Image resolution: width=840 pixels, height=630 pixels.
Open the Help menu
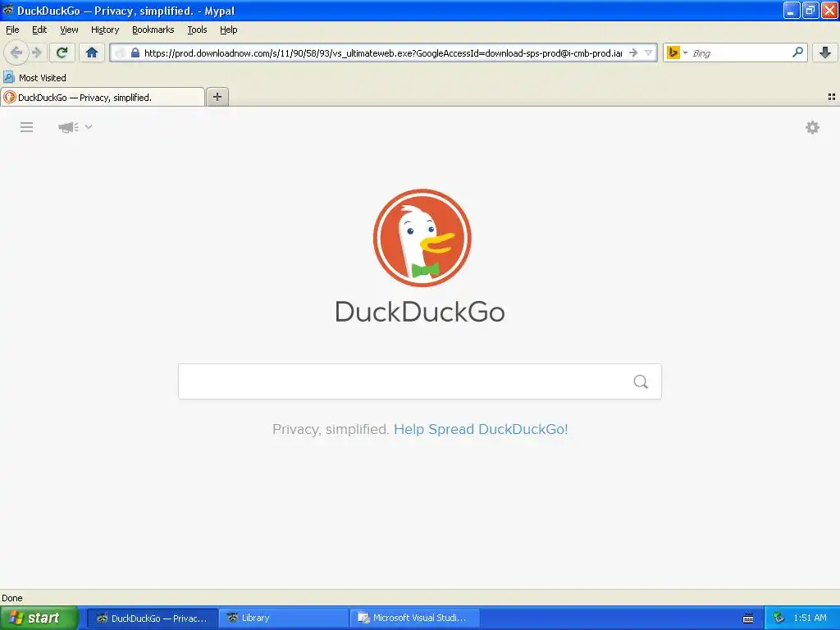[x=229, y=30]
